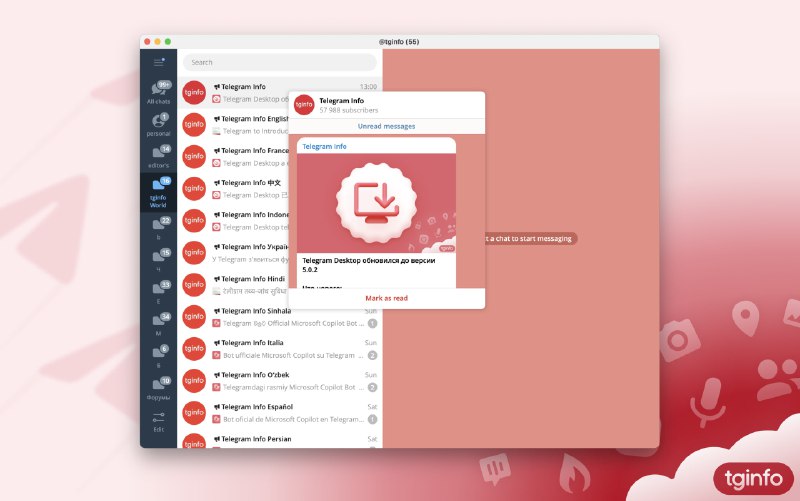Open the Telegram Info Italia chat
The image size is (800, 501).
280,348
